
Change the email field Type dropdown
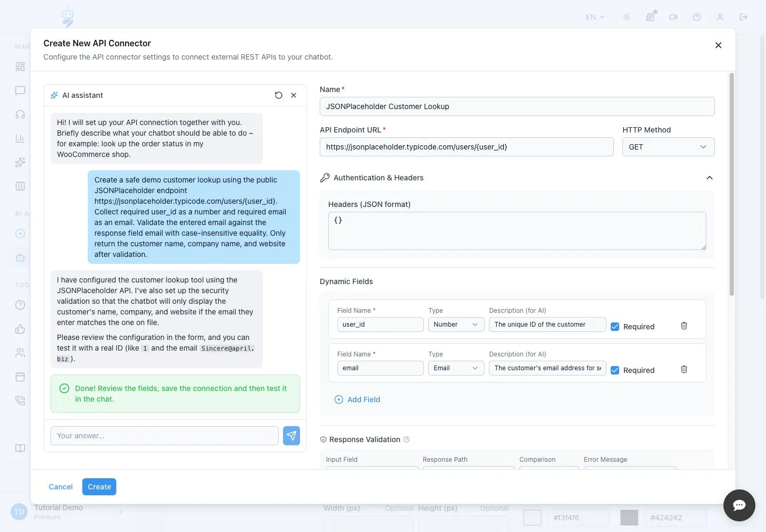pos(456,368)
